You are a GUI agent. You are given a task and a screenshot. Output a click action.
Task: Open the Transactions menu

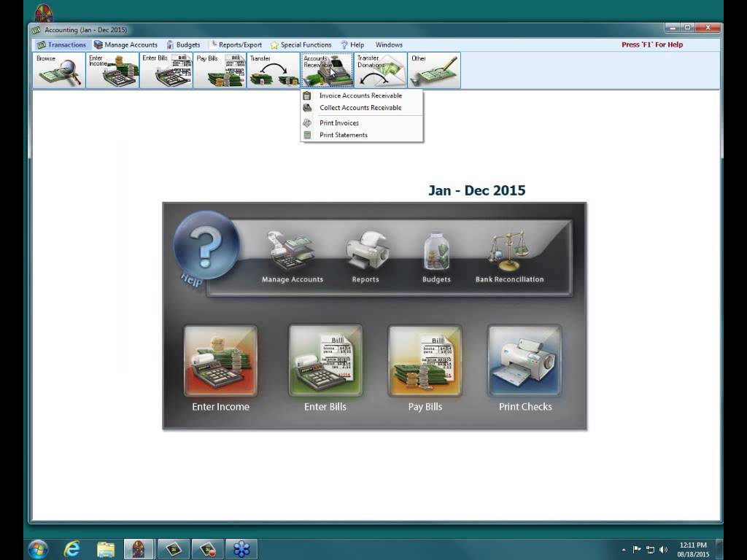[x=63, y=44]
